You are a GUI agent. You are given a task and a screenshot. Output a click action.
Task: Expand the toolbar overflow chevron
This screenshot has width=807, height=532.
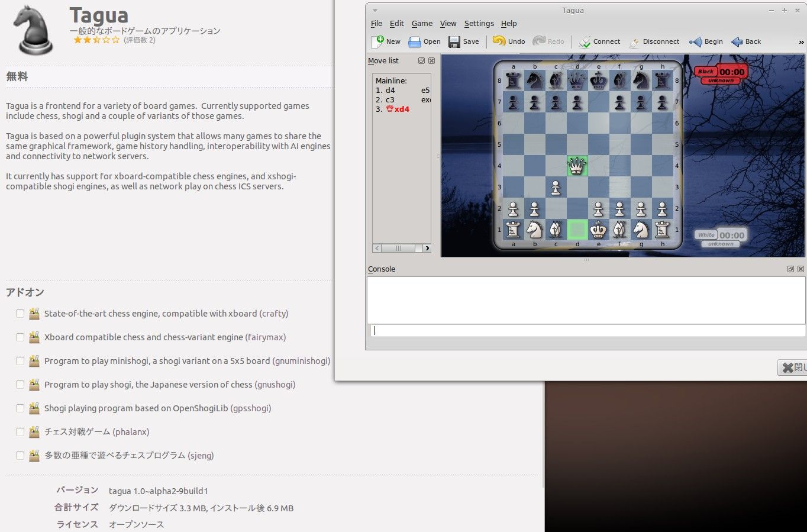[801, 42]
